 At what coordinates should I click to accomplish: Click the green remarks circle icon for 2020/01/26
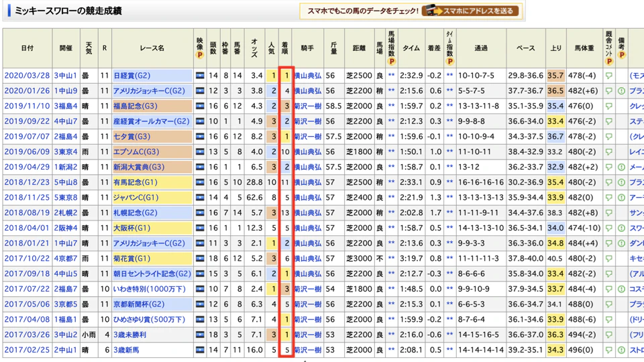tap(621, 90)
